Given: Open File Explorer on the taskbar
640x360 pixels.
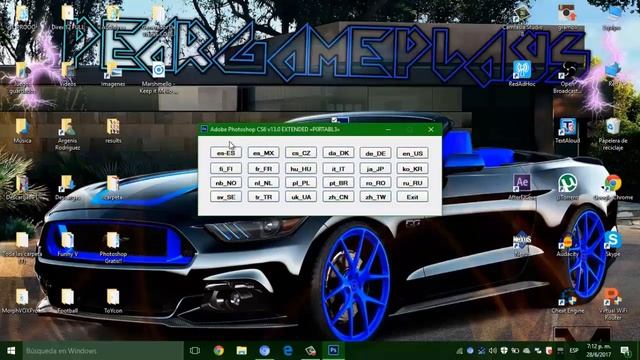Looking at the screenshot, I should coord(242,351).
